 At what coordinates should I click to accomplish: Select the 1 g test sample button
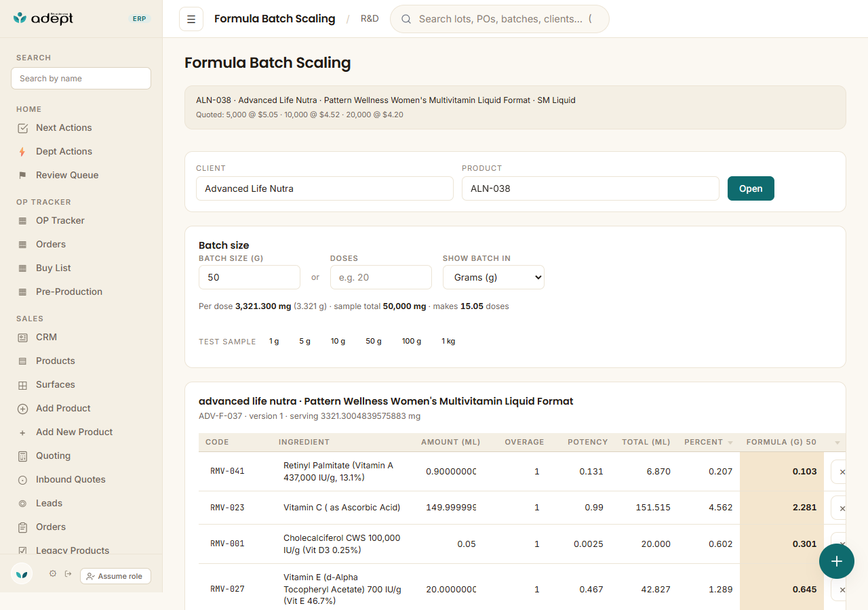click(x=274, y=342)
